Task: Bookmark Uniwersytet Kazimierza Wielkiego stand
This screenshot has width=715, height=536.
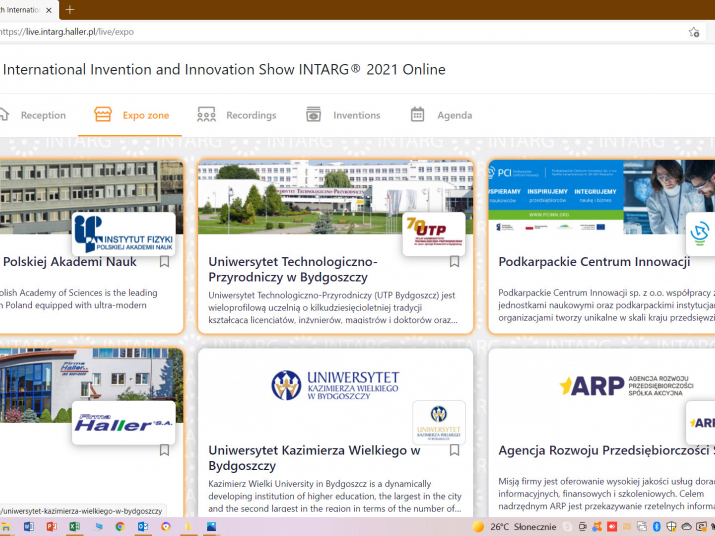Action: click(x=454, y=451)
